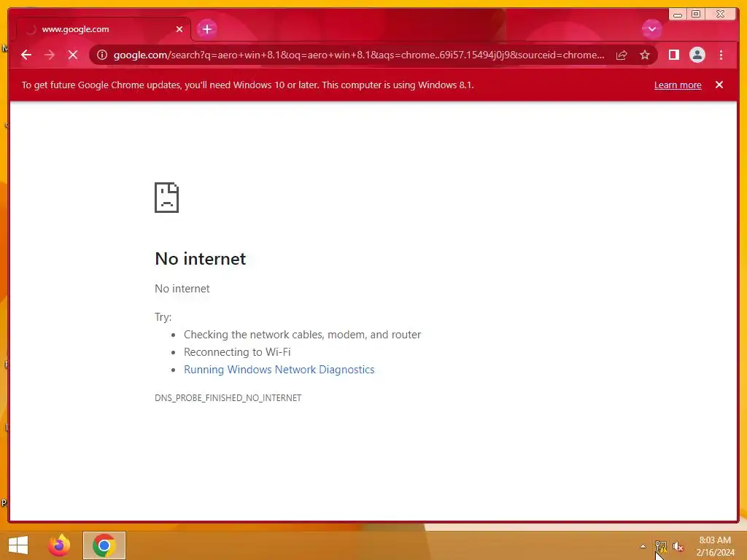The image size is (747, 560).
Task: Open the network status tray icon
Action: coord(661,546)
